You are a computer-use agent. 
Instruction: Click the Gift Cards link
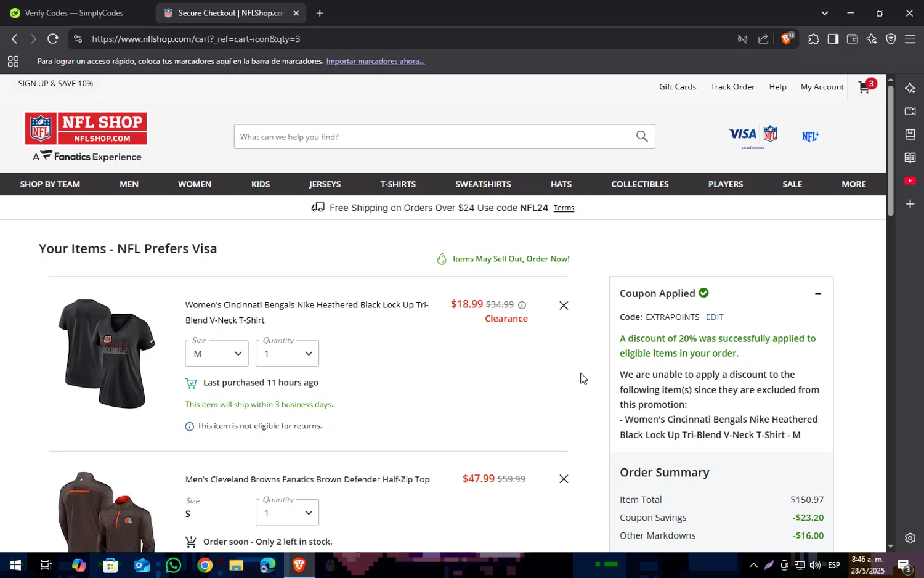[678, 87]
